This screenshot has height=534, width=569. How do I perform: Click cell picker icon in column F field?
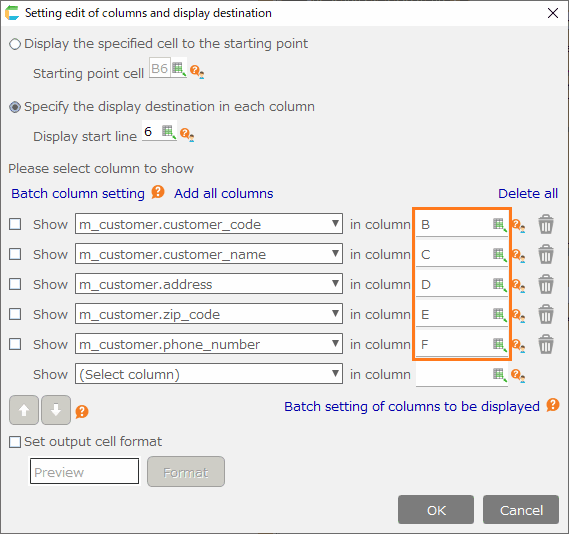(500, 344)
